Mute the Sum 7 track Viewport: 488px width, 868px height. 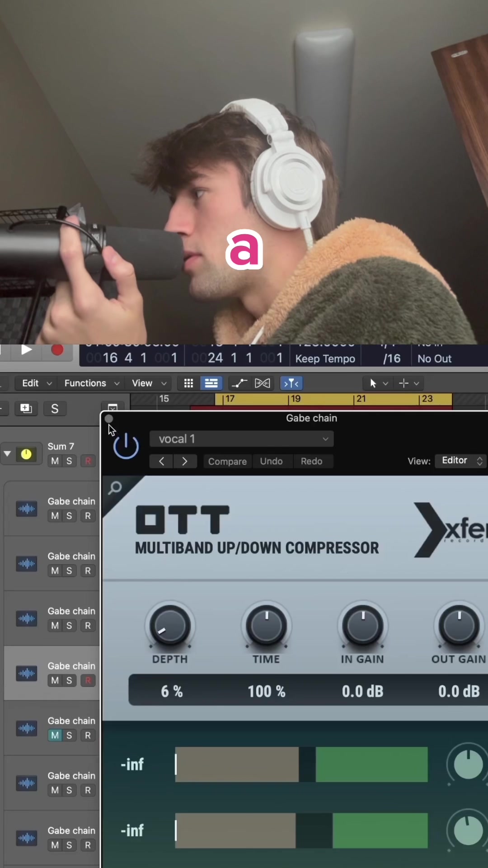(55, 461)
